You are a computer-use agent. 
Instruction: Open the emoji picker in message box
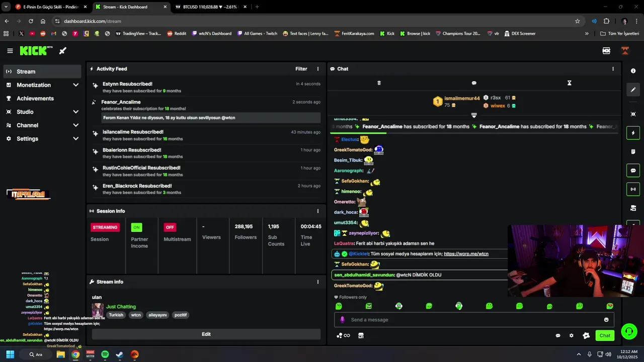tap(606, 320)
